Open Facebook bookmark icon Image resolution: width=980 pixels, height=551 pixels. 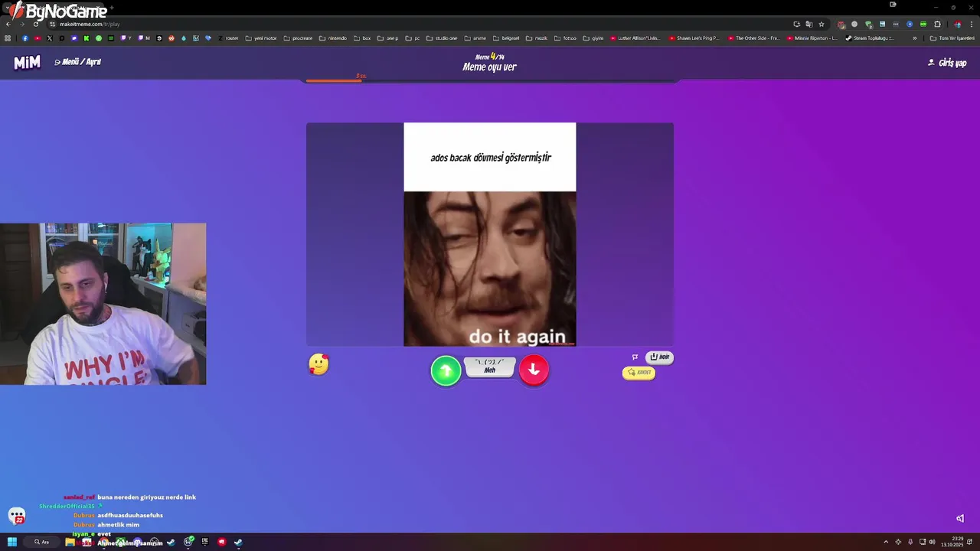[x=25, y=38]
